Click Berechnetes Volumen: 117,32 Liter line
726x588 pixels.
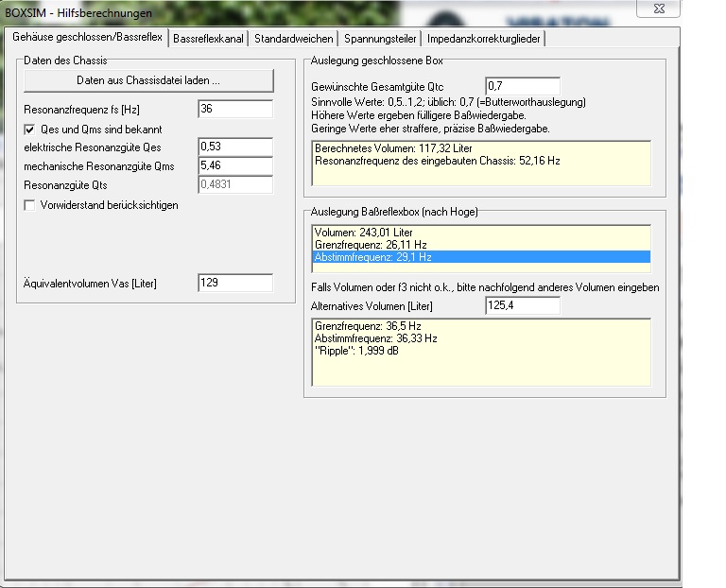tap(393, 148)
